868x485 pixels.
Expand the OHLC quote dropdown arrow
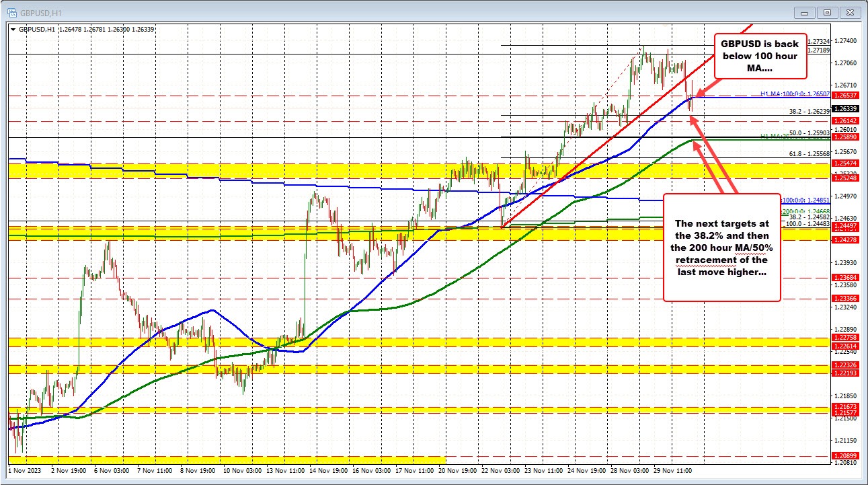pos(12,29)
